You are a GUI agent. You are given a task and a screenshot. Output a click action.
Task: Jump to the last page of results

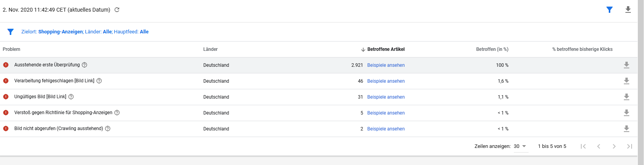tap(629, 146)
